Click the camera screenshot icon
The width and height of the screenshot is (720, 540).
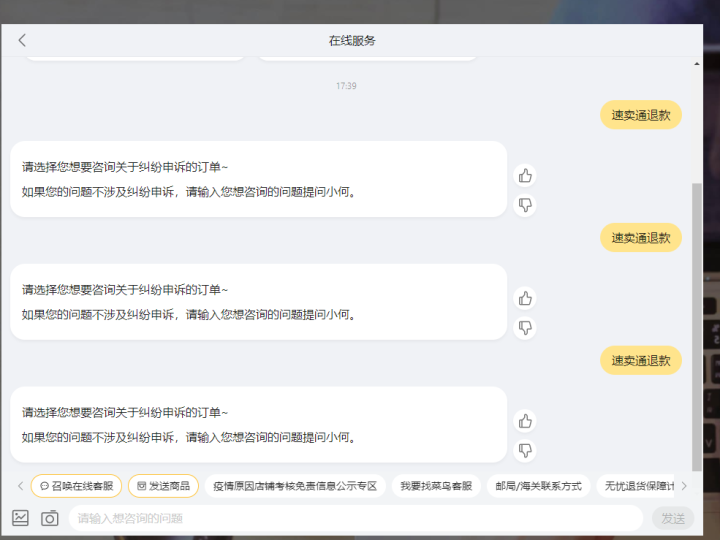(x=50, y=518)
